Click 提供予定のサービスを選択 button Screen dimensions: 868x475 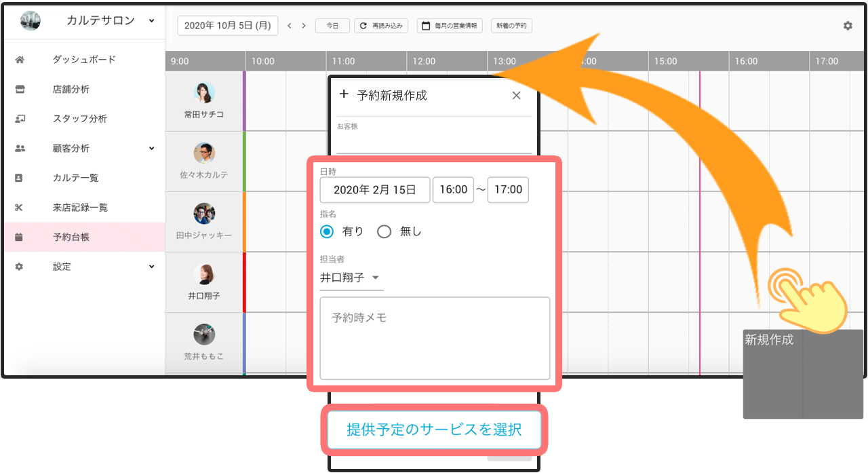(434, 430)
